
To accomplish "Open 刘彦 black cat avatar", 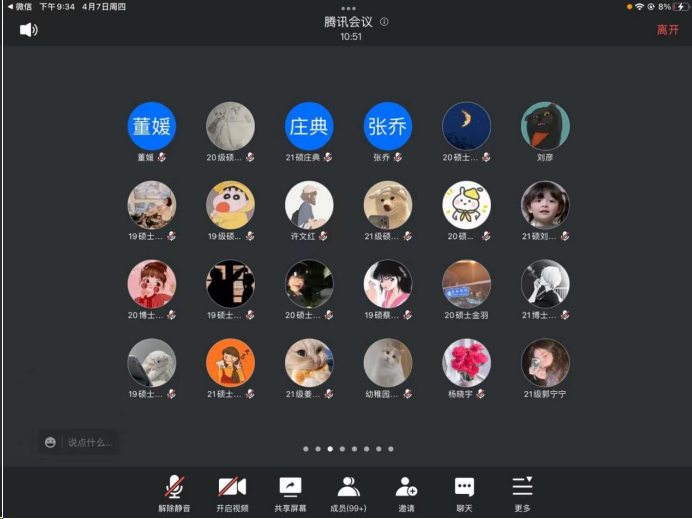I will pos(545,127).
